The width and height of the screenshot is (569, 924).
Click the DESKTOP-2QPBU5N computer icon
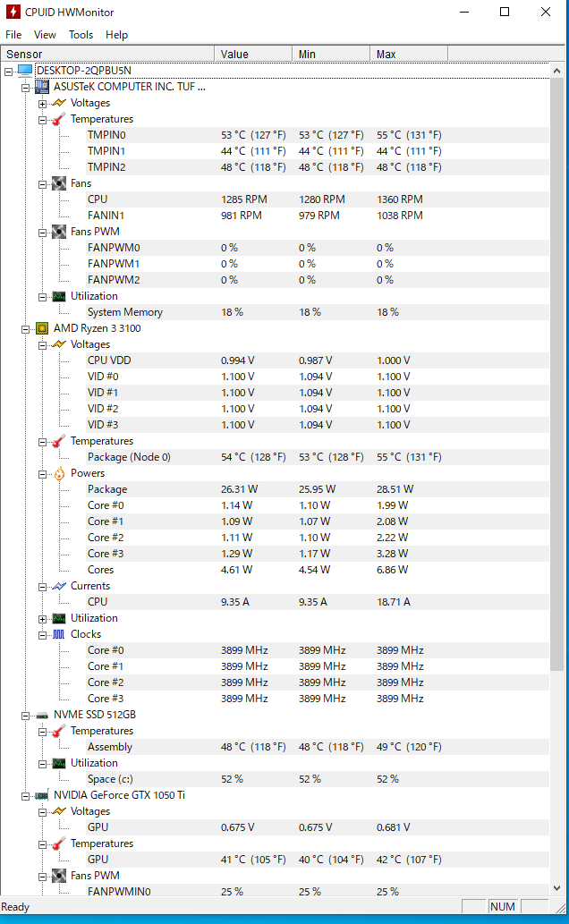pos(24,71)
